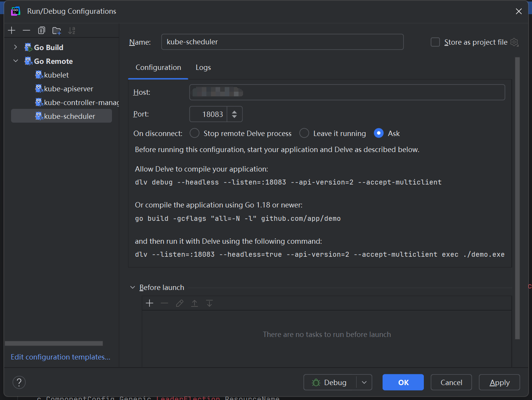Sort configurations alphabetically
This screenshot has height=400, width=532.
click(x=71, y=31)
